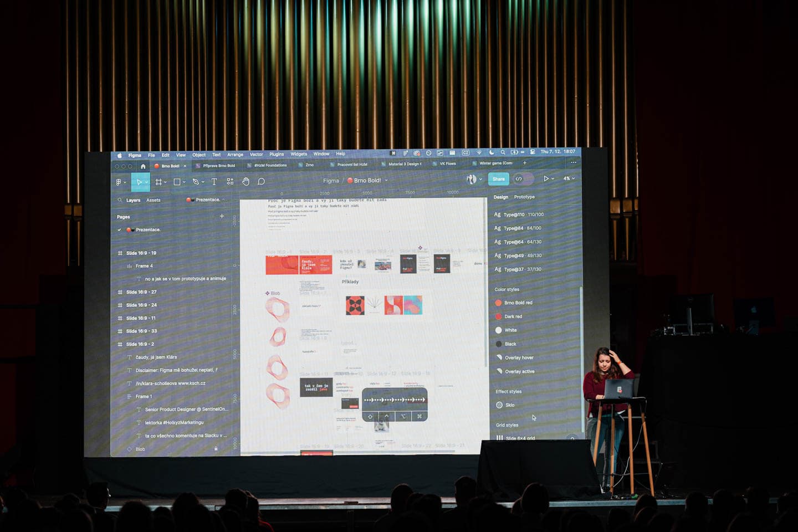Select the Pen tool
798x532 pixels.
pyautogui.click(x=195, y=182)
